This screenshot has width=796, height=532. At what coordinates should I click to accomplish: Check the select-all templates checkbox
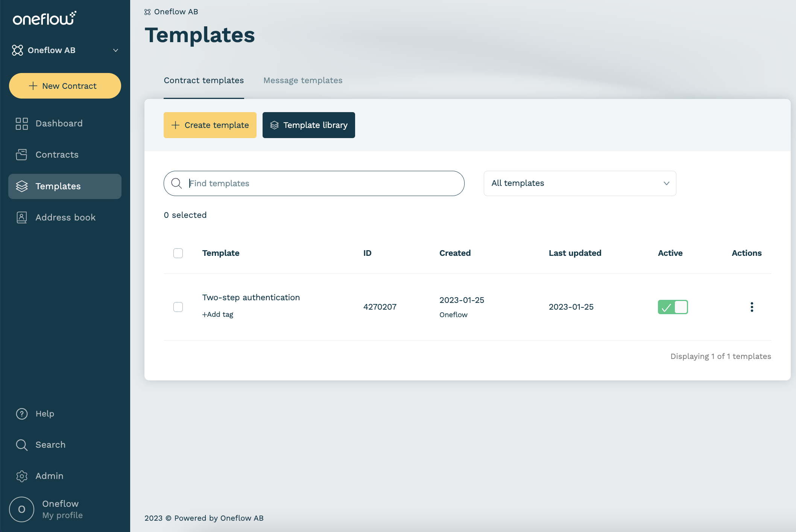(178, 253)
